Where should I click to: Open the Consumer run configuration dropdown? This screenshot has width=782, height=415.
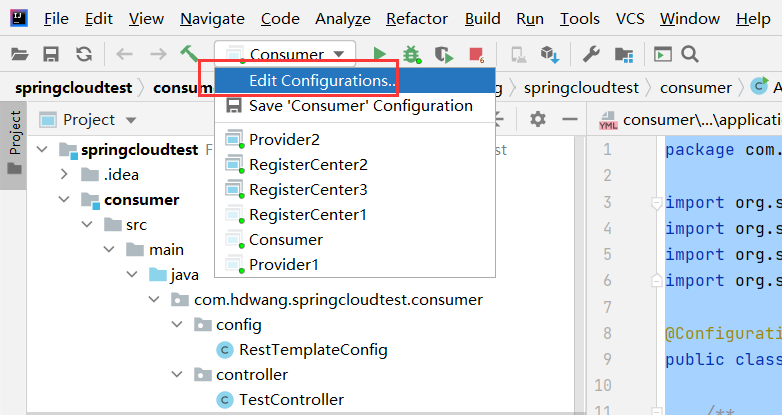pos(285,54)
